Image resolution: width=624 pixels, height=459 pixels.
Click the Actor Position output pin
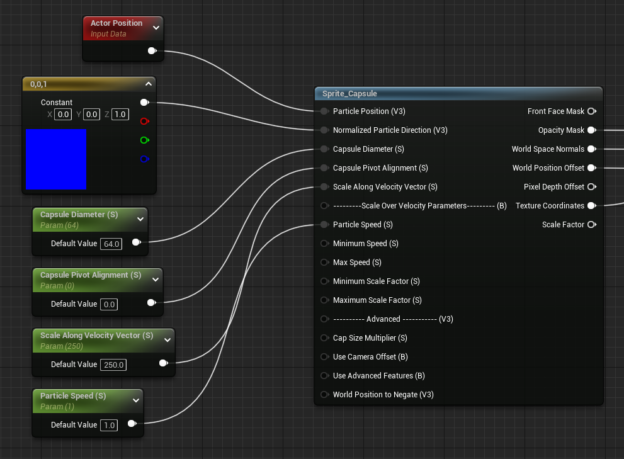coord(152,49)
